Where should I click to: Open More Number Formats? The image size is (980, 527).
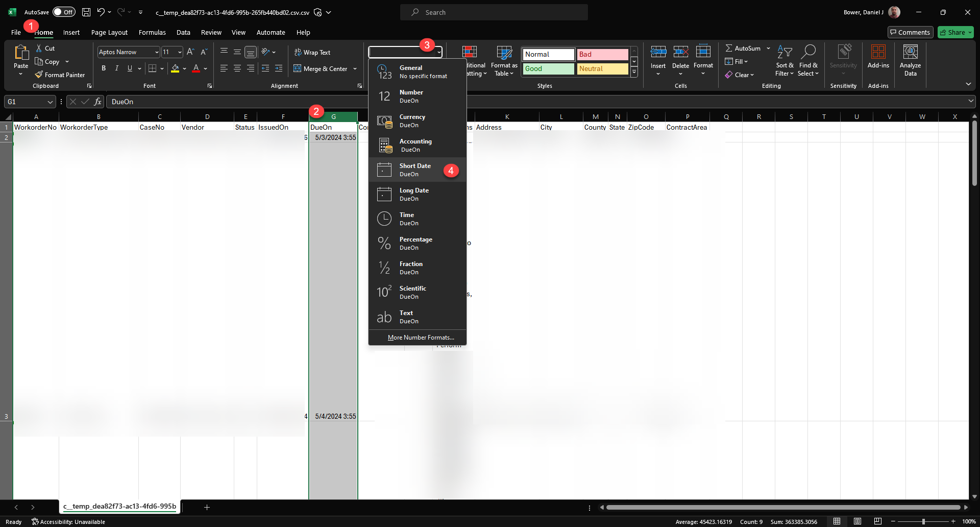tap(420, 337)
